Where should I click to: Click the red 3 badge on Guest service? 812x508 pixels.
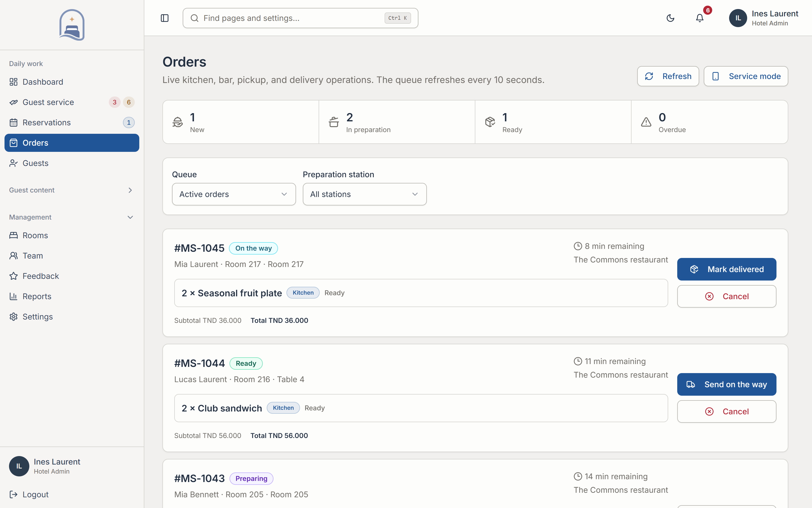point(114,102)
